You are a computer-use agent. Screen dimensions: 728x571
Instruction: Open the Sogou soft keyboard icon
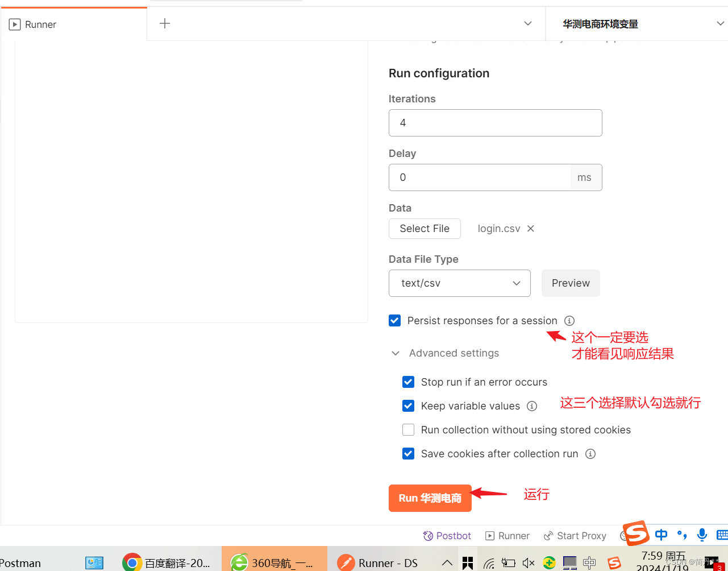[x=722, y=535]
